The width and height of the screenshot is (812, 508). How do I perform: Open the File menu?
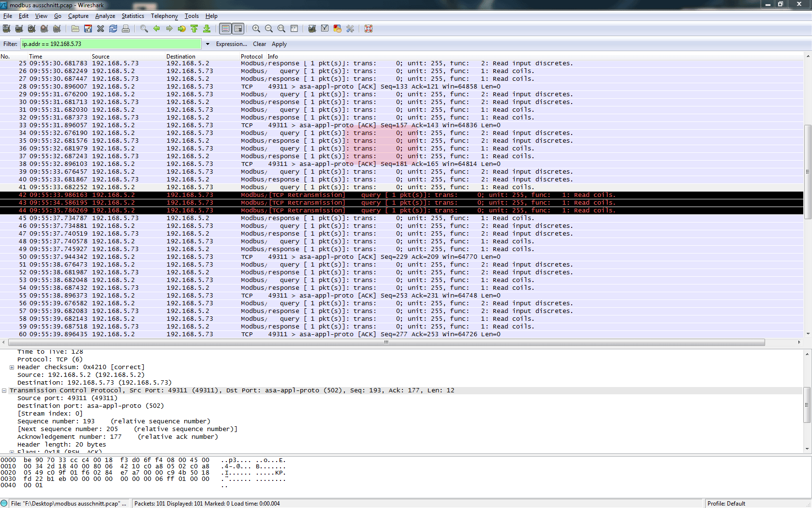pos(8,16)
